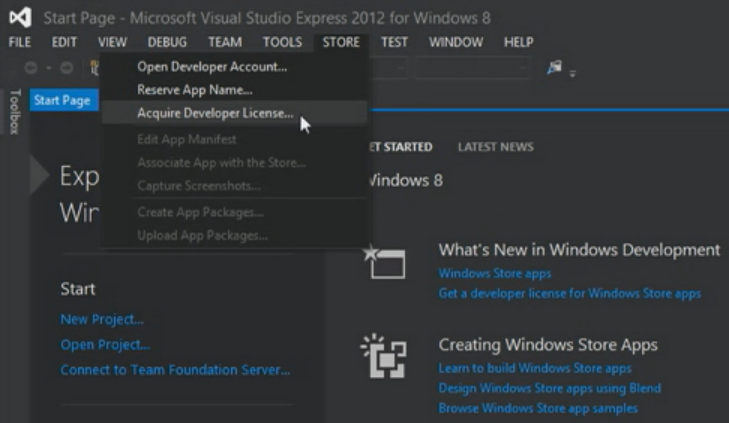
Task: Switch to the LATEST NEWS tab
Action: pyautogui.click(x=496, y=147)
